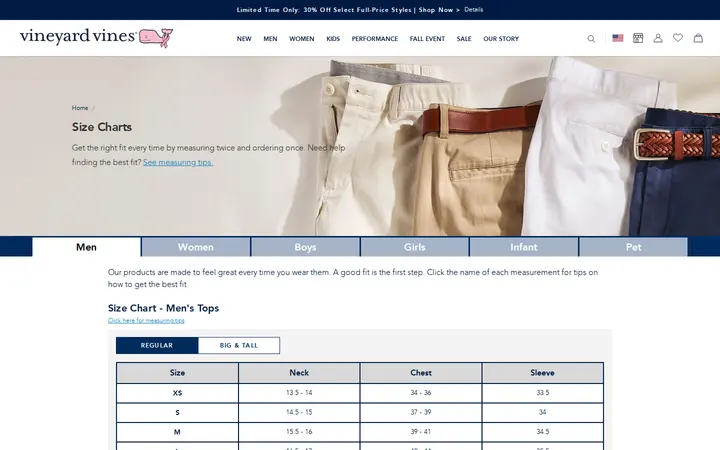Switch to the Infant size chart tab
The width and height of the screenshot is (720, 450).
point(524,247)
